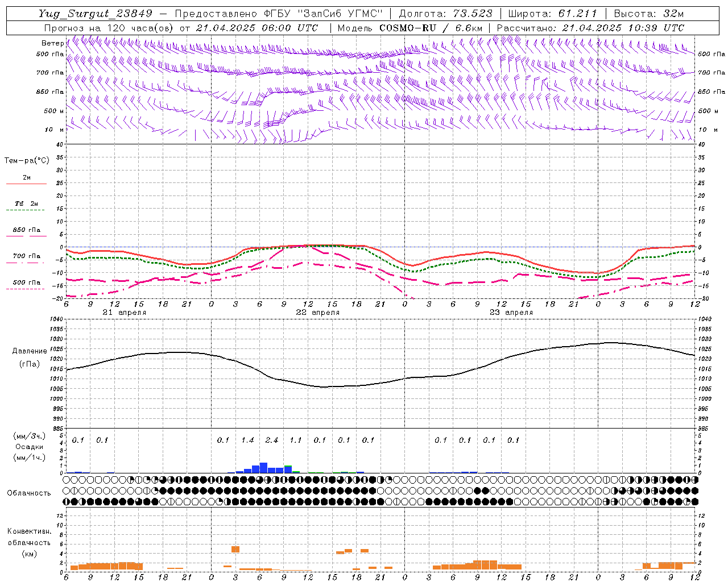Click the 22 апреля date label

[x=317, y=313]
